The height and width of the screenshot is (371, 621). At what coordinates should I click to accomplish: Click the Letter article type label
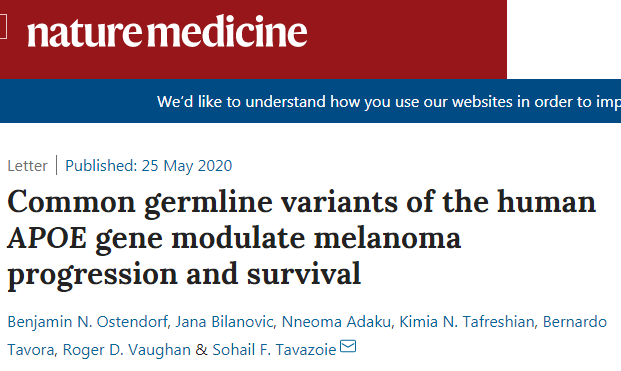[27, 166]
